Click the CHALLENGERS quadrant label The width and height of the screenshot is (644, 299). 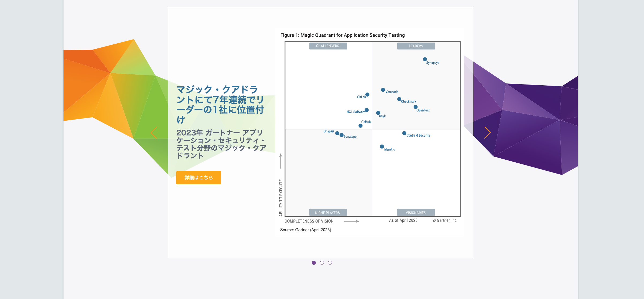(x=328, y=46)
